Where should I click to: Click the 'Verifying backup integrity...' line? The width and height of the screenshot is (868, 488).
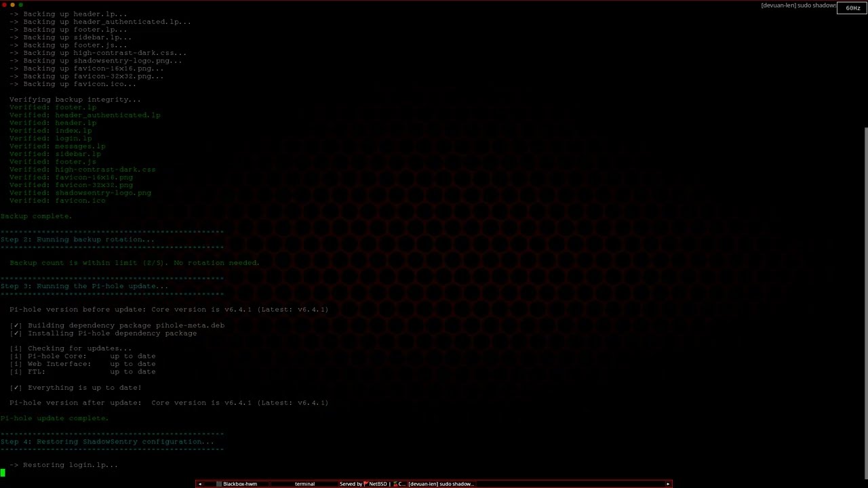75,100
